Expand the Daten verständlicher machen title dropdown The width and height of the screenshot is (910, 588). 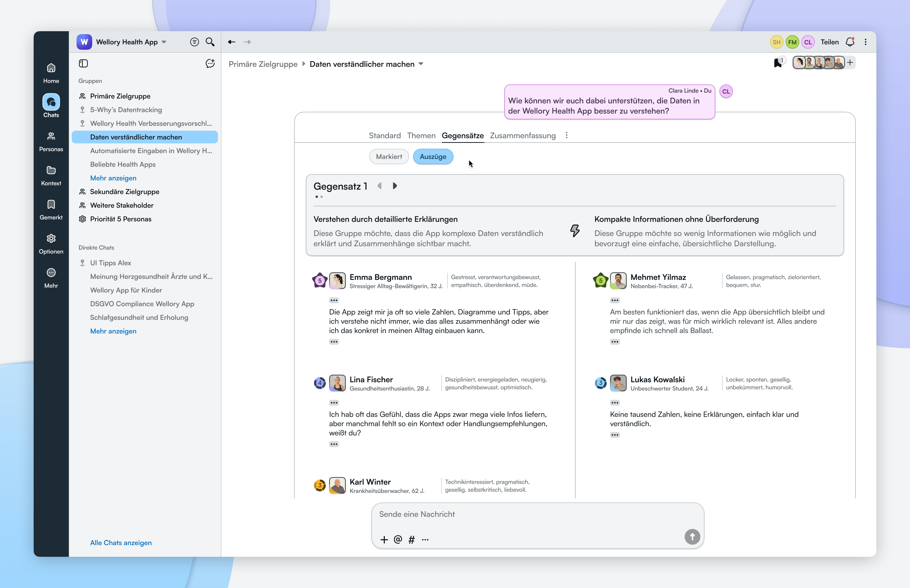tap(421, 64)
